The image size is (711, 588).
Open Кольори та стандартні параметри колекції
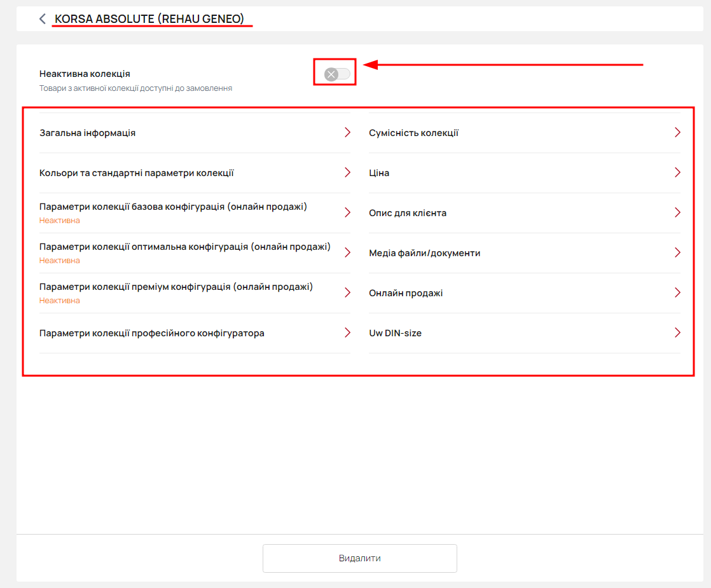click(x=195, y=173)
